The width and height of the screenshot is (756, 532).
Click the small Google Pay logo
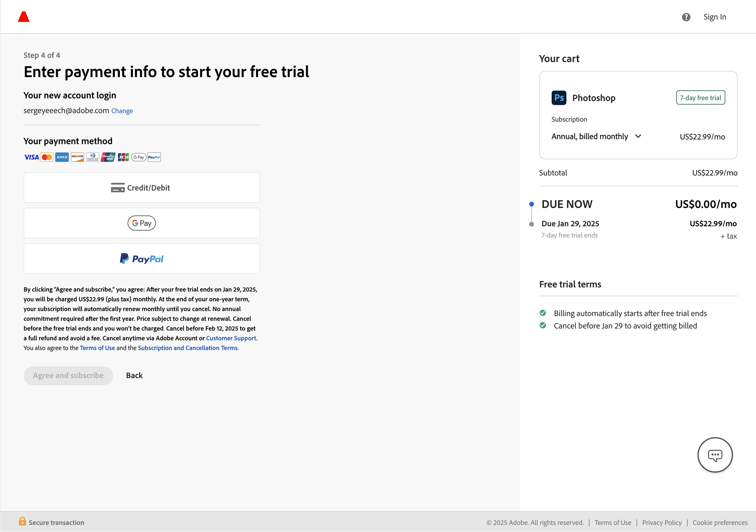pyautogui.click(x=139, y=157)
